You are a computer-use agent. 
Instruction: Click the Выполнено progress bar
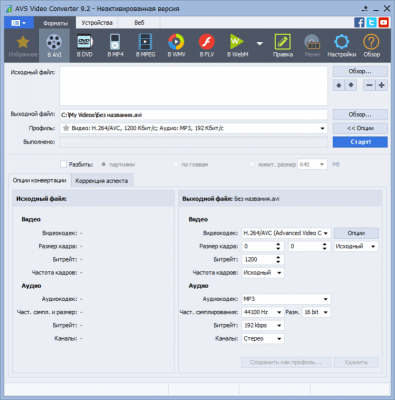pyautogui.click(x=193, y=142)
